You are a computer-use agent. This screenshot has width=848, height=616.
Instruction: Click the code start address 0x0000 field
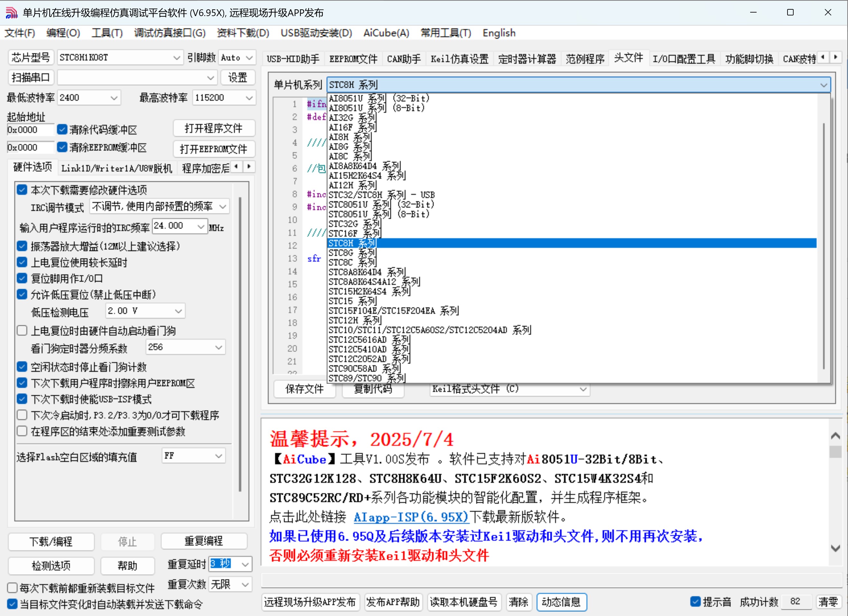31,130
